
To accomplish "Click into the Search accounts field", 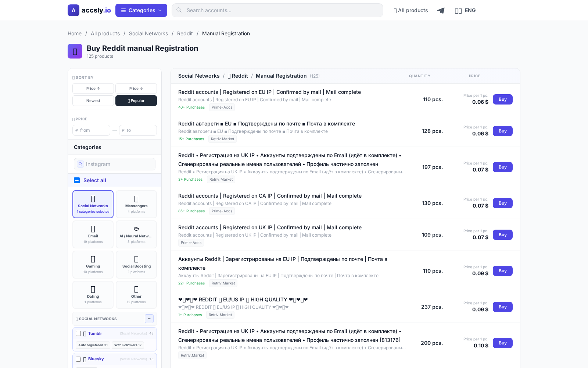I will pos(277,10).
